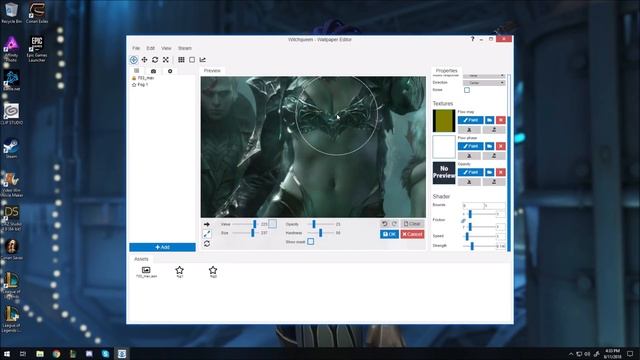Click the red Cancel button
The width and height of the screenshot is (640, 360).
pyautogui.click(x=412, y=234)
